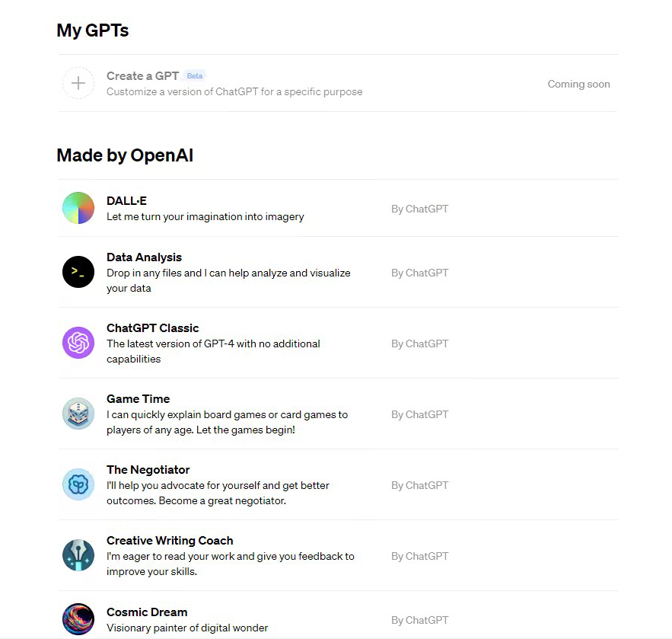Click the Create a GPT label
The width and height of the screenshot is (672, 639).
click(143, 76)
